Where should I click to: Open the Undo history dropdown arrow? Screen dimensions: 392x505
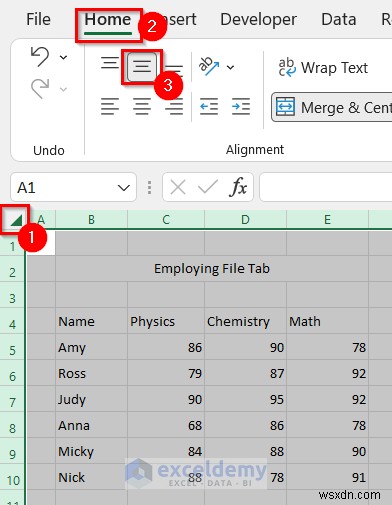pos(63,57)
